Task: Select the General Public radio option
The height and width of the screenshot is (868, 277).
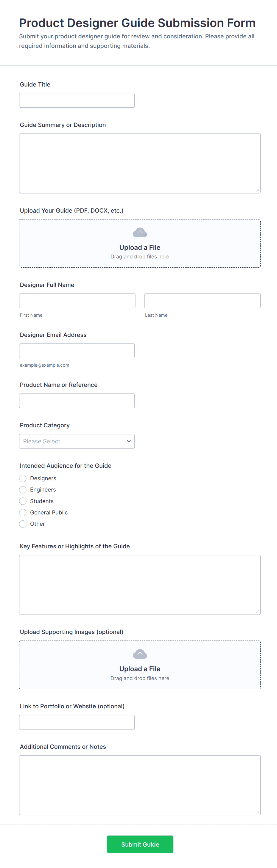Action: 23,513
